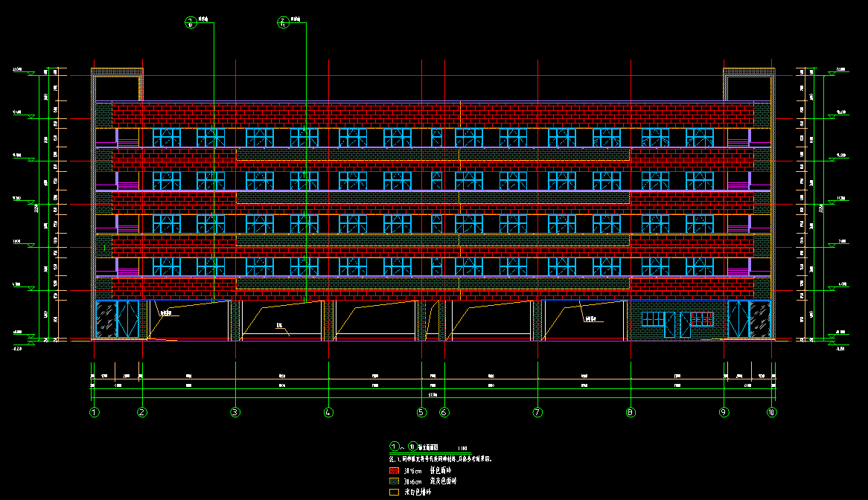Click grid axis bubble number 1
Viewport: 868px width, 500px height.
tap(94, 412)
